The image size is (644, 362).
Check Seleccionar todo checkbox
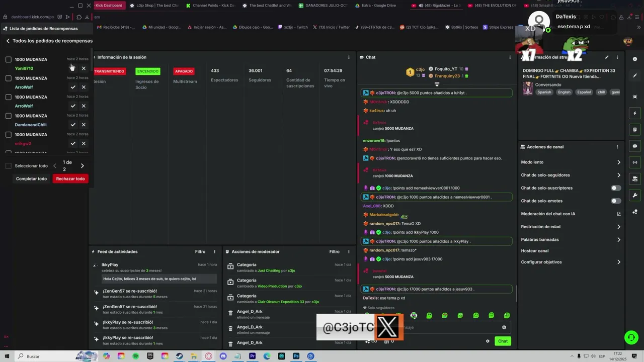tap(9, 166)
